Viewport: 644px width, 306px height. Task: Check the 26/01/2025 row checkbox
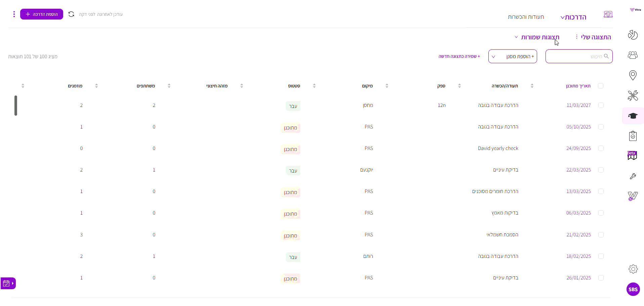point(601,278)
